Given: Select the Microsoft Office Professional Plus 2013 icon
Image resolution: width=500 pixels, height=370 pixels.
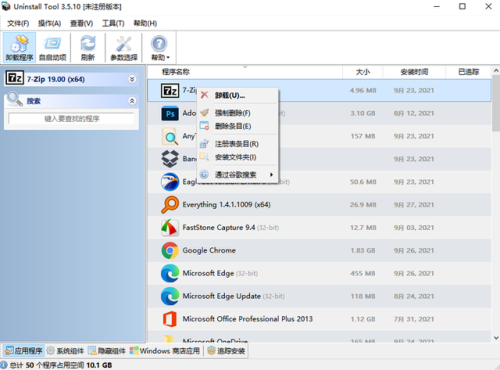Looking at the screenshot, I should tap(170, 319).
